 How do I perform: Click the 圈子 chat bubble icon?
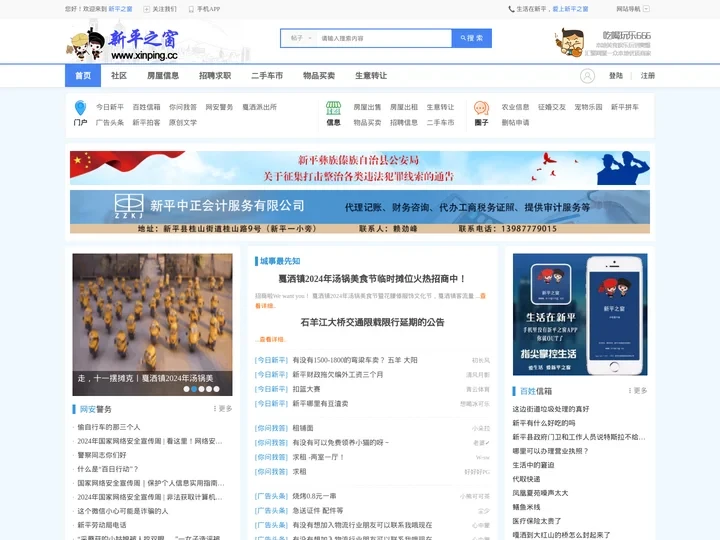[481, 108]
